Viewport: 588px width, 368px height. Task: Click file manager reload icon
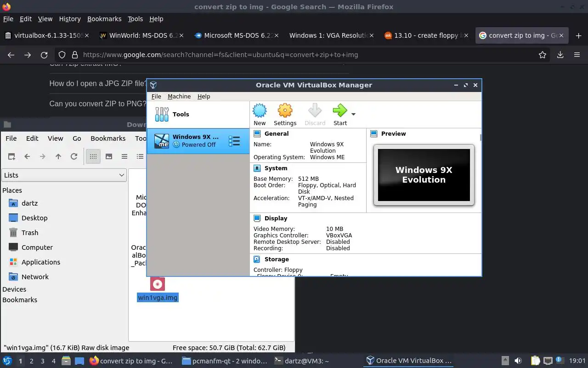click(73, 156)
